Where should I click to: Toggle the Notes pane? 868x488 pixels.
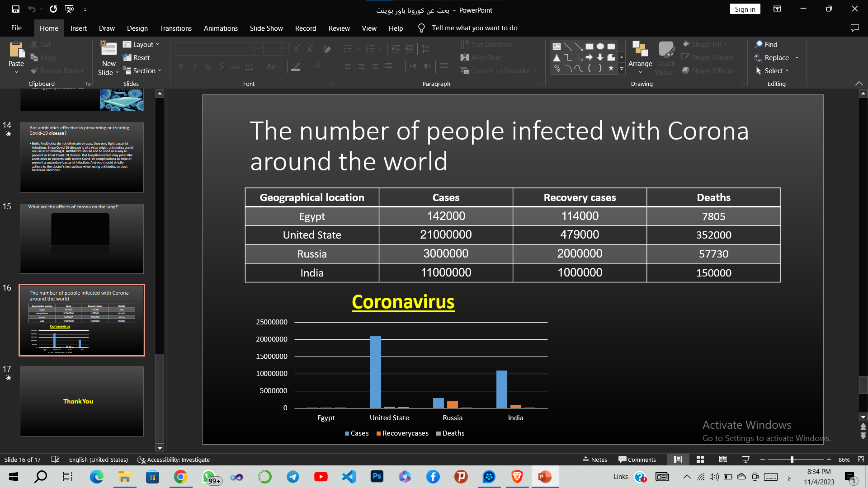595,460
